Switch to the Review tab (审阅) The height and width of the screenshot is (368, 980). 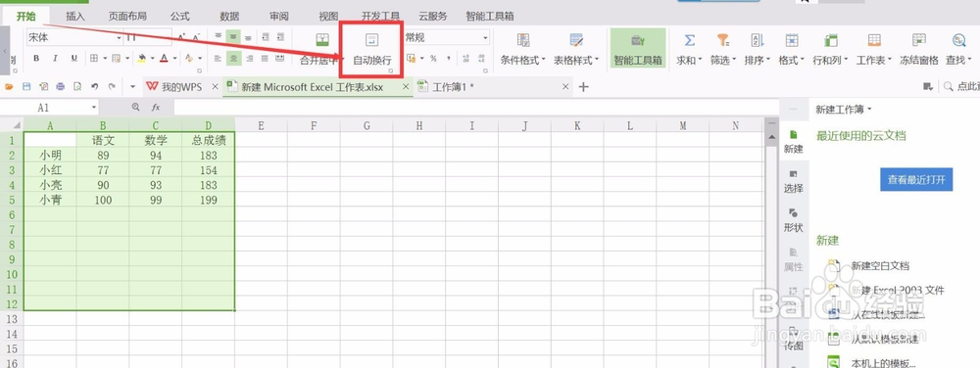click(278, 17)
